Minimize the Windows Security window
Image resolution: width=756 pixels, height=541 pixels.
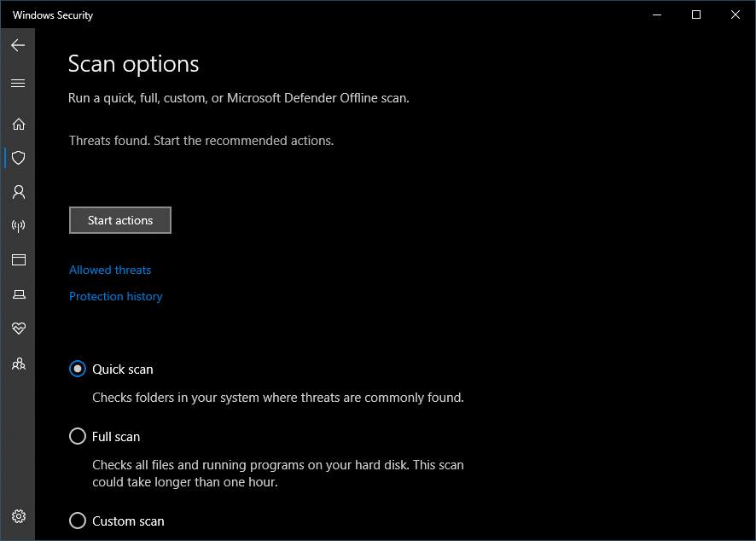tap(656, 15)
